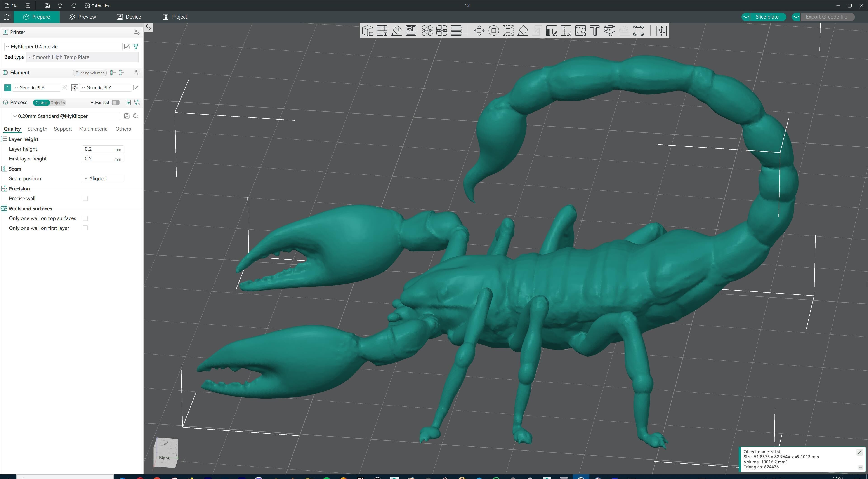Open Export G-code dropdown arrow

tap(796, 17)
